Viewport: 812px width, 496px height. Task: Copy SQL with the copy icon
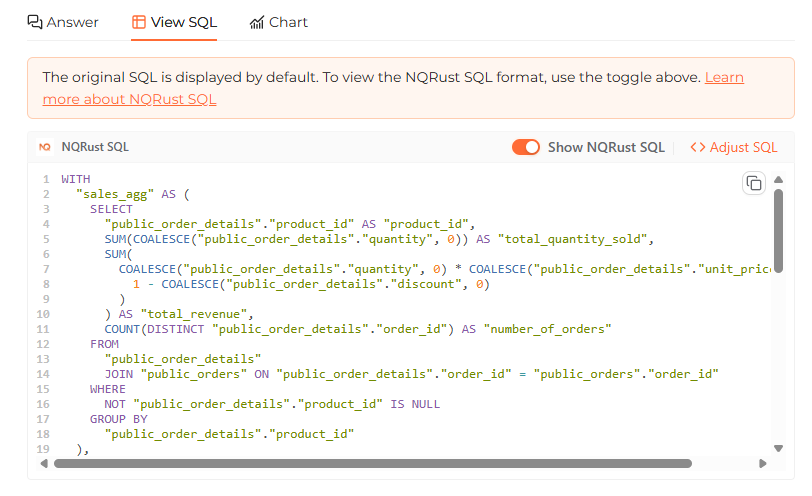point(754,183)
